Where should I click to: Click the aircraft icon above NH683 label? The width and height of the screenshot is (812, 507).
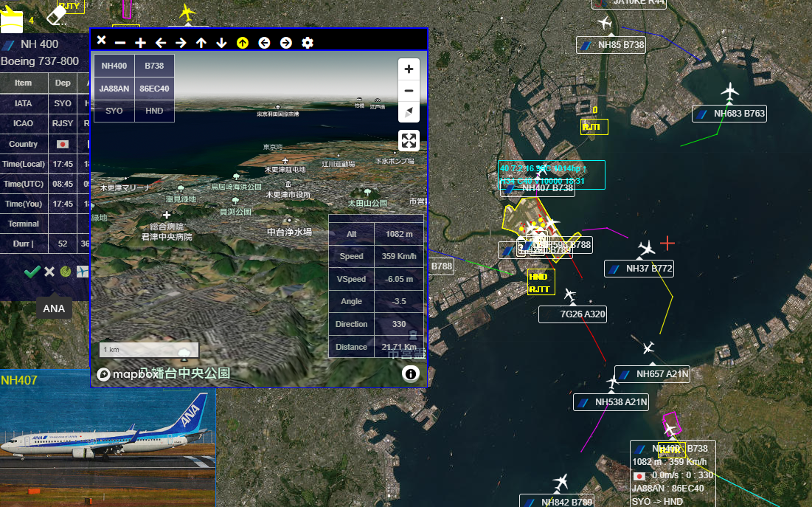click(x=730, y=92)
